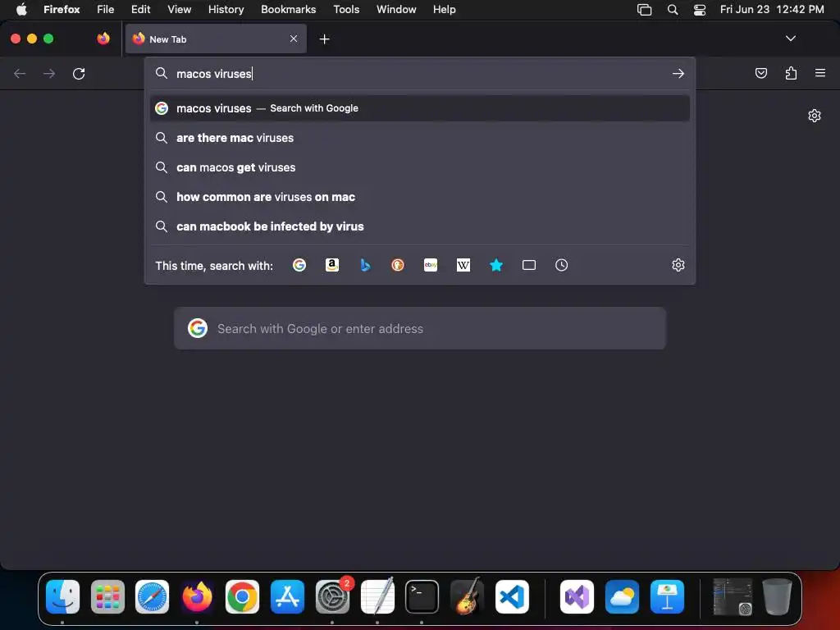Screen dimensions: 840x630
Task: Open the purple Visual Studio Dock icon
Action: click(577, 596)
